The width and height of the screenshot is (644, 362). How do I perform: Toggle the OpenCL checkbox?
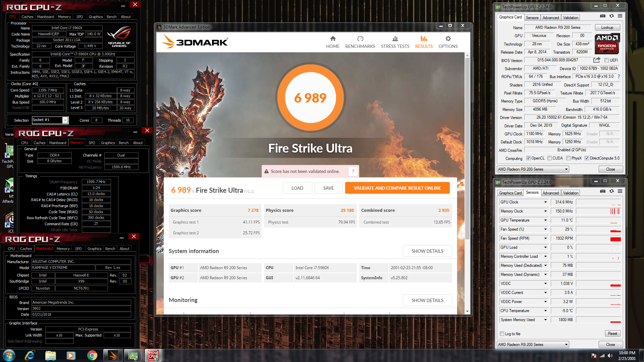528,158
